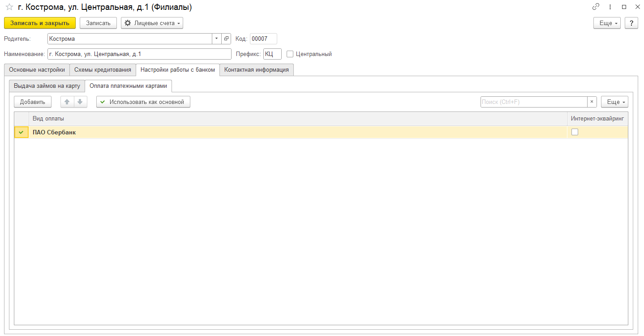Expand the Лицевые счета dropdown
This screenshot has height=336, width=644.
pos(152,23)
